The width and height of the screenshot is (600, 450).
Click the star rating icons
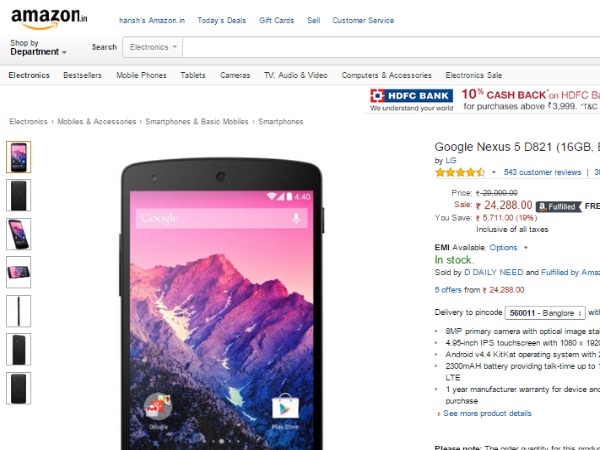click(x=459, y=172)
